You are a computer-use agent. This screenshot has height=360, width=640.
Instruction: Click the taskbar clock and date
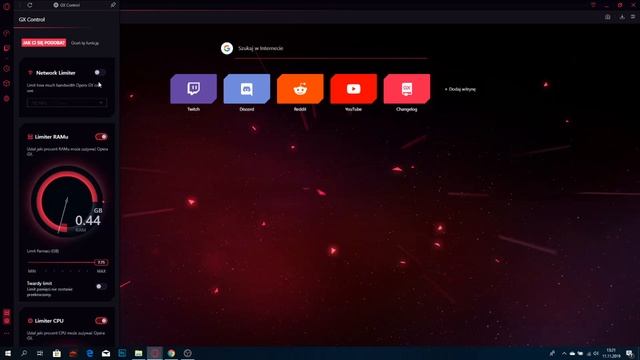[611, 353]
